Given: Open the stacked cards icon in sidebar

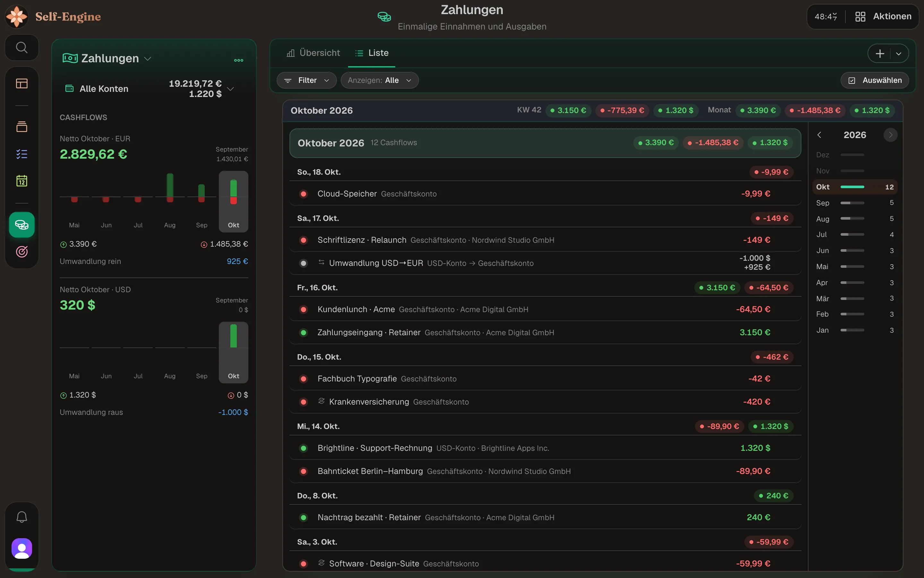Looking at the screenshot, I should [x=22, y=127].
